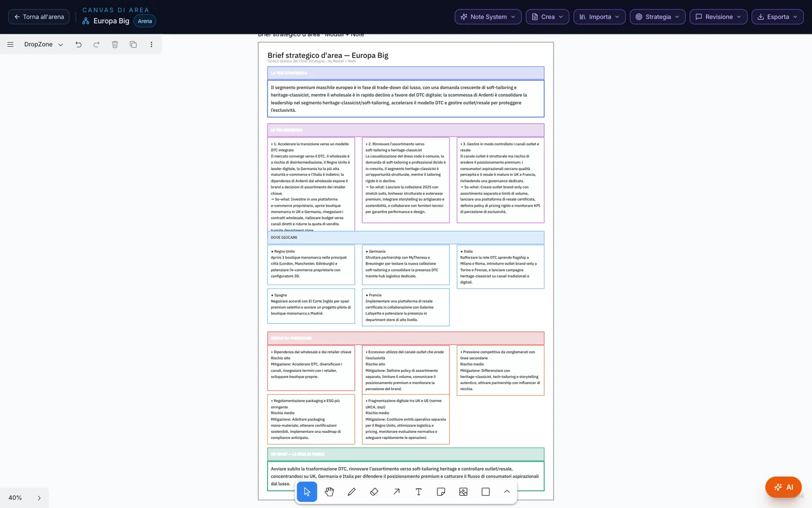Image resolution: width=812 pixels, height=508 pixels.
Task: Go back with Torna all'arena button
Action: click(39, 17)
